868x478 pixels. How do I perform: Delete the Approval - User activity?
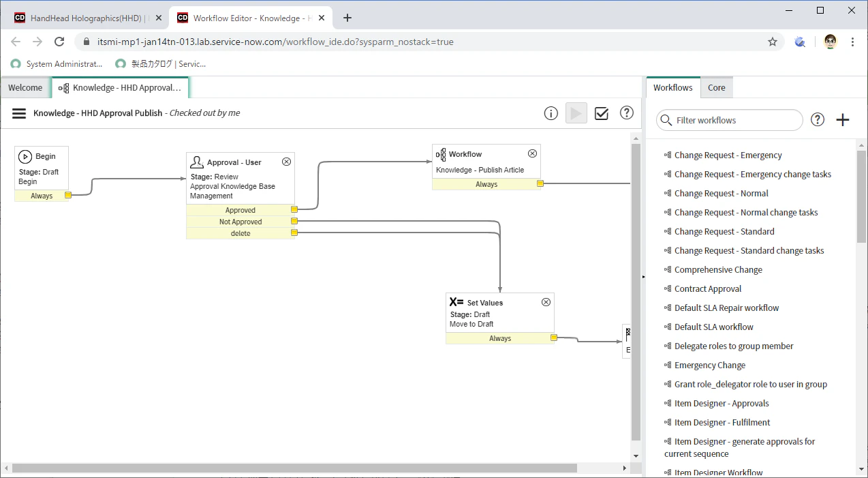(286, 162)
